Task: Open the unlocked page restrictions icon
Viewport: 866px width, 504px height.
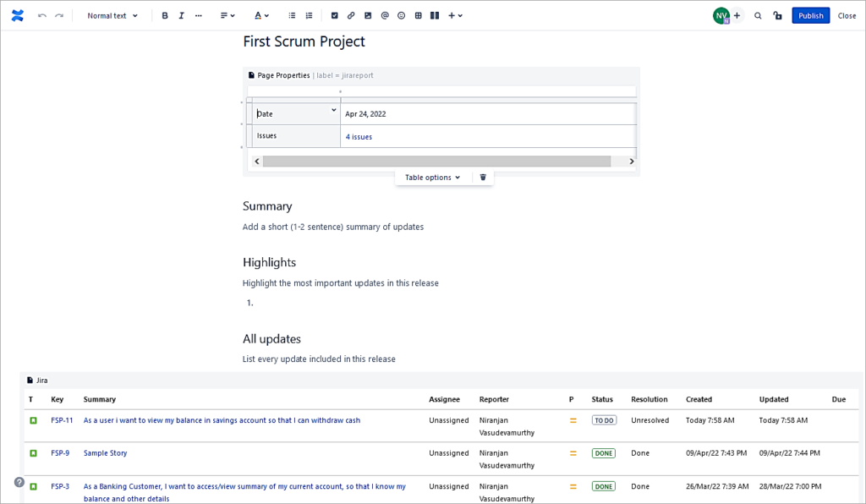Action: 777,15
